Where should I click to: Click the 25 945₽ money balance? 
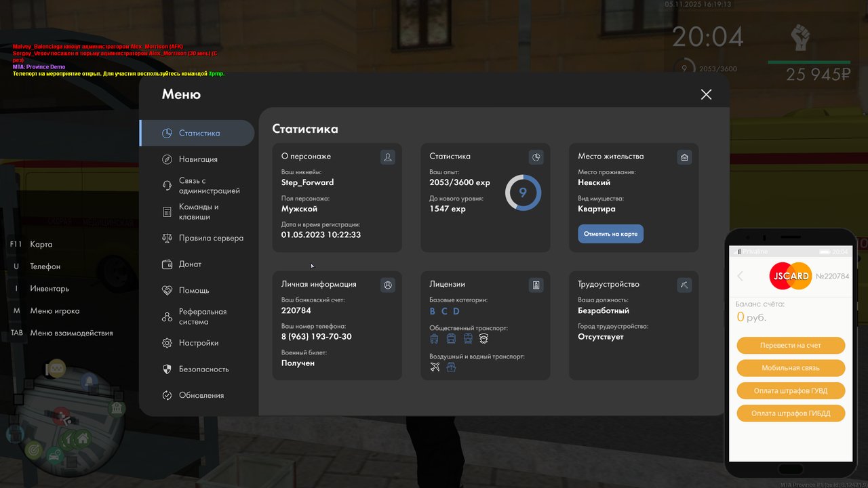(x=818, y=75)
